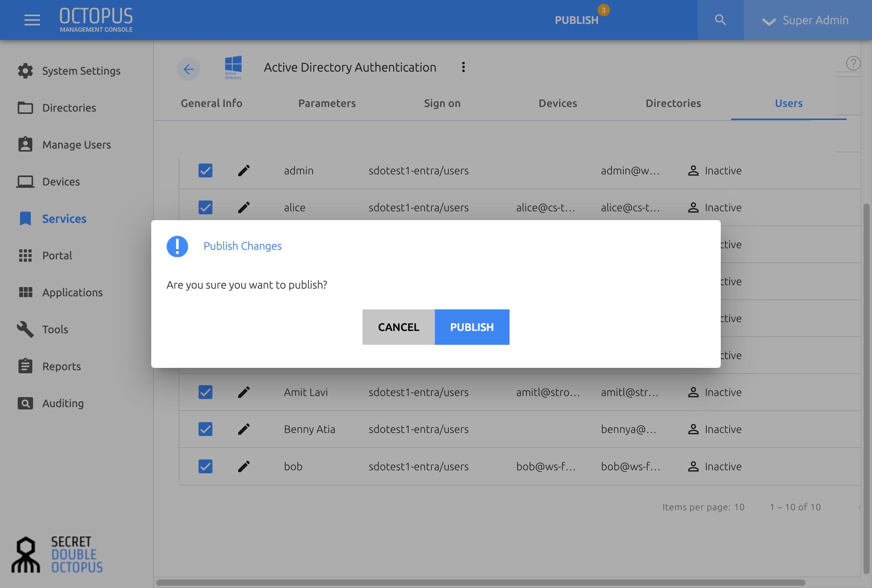
Task: Open the three-dot options menu
Action: pos(463,67)
